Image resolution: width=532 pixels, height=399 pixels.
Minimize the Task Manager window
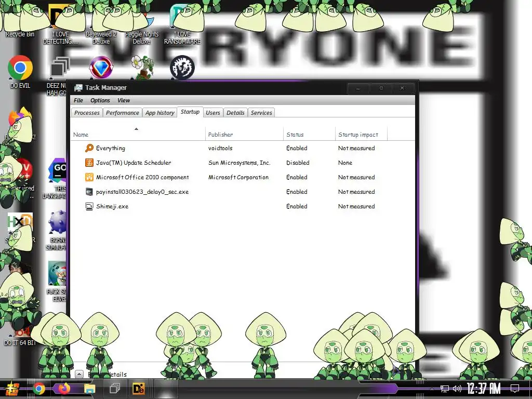coord(358,88)
